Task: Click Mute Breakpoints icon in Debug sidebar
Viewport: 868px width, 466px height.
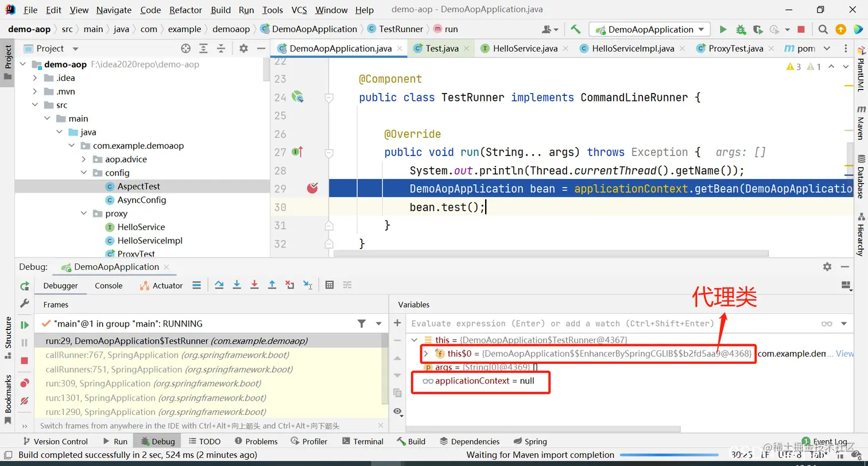Action: coord(24,401)
